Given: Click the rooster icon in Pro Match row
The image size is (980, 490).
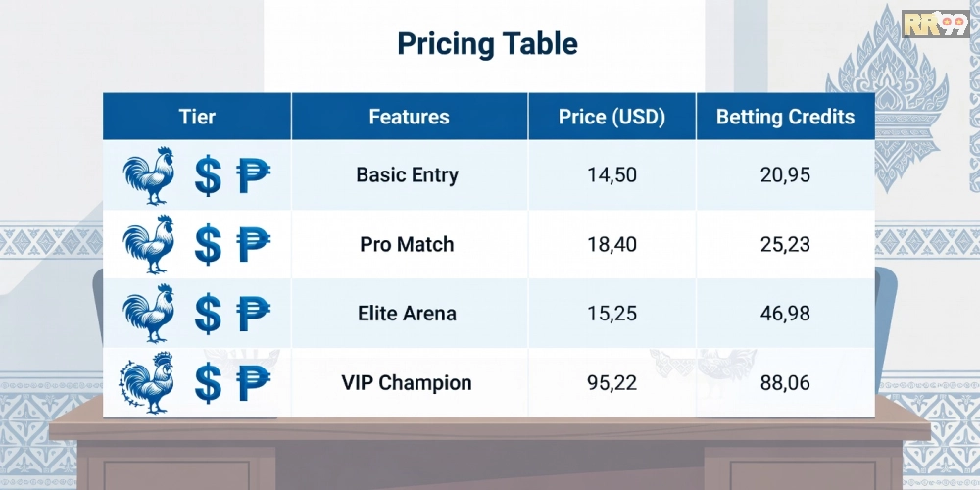Looking at the screenshot, I should 149,244.
